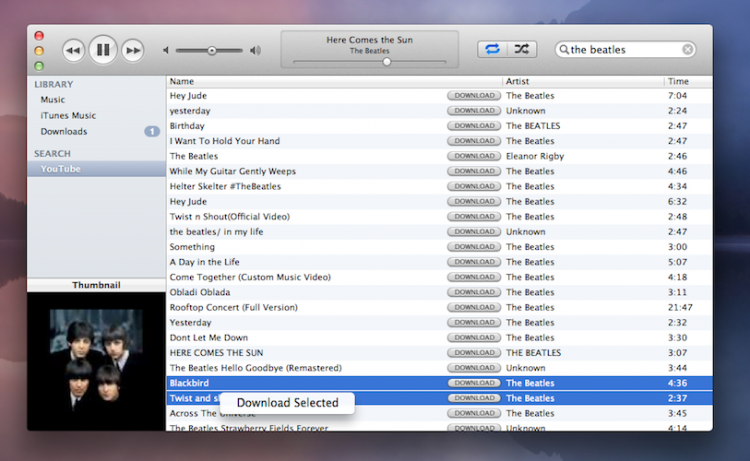This screenshot has height=461, width=750.
Task: Download A Day in the Life
Action: (474, 262)
